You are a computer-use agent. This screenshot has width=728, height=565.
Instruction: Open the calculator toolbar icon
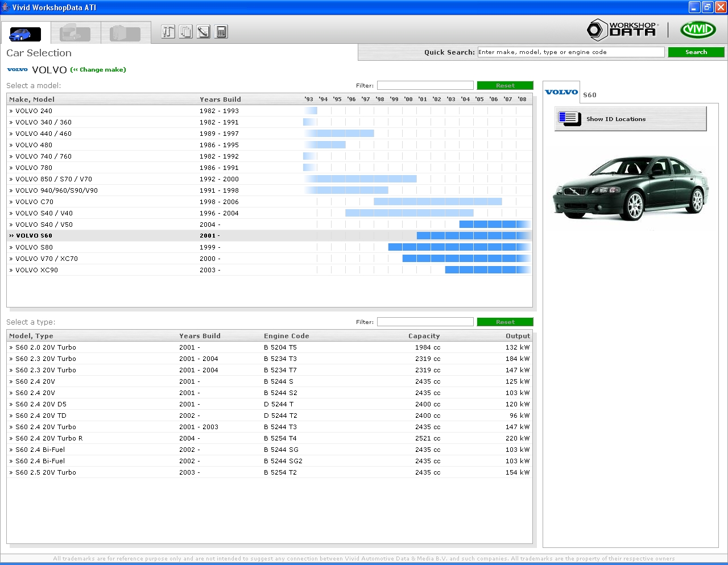point(222,32)
